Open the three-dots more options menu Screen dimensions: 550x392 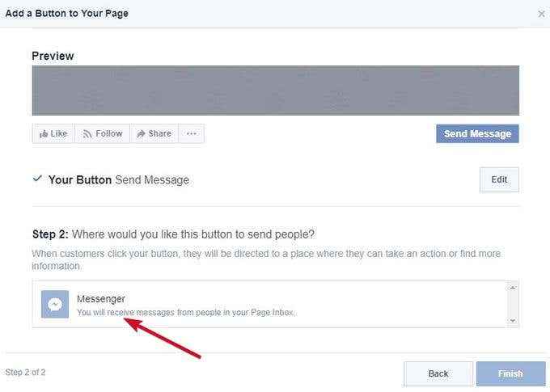click(x=192, y=133)
